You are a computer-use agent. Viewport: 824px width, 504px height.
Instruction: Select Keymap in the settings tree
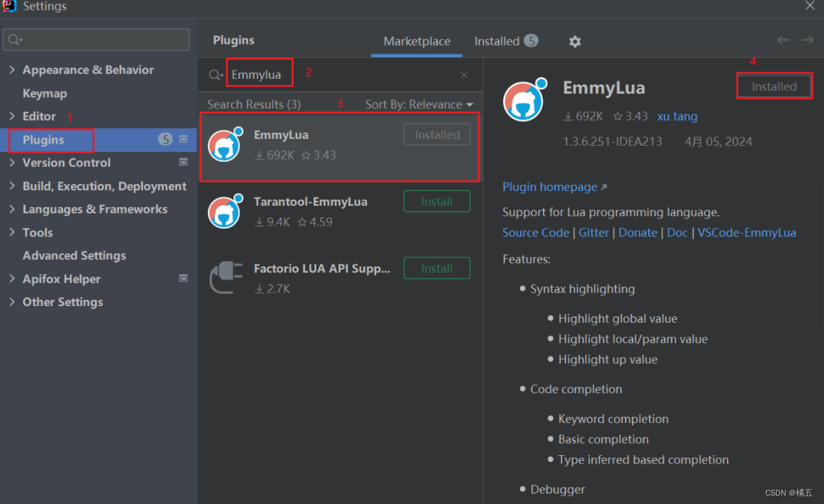tap(45, 93)
